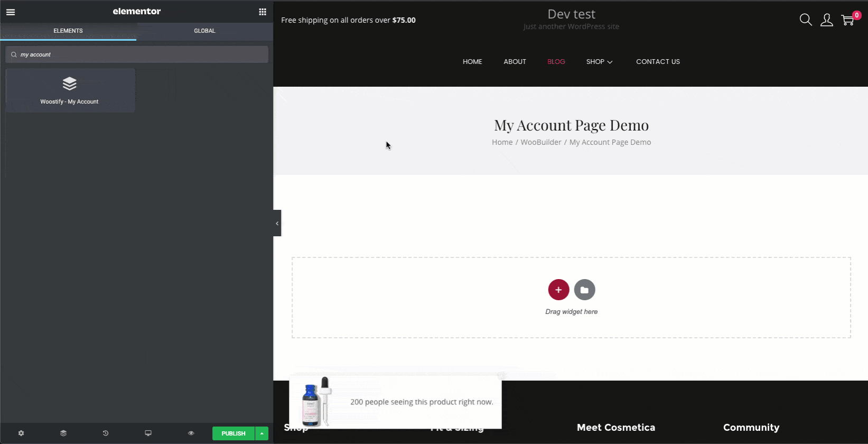868x444 pixels.
Task: Select the Woostify - My Account widget
Action: pos(70,90)
